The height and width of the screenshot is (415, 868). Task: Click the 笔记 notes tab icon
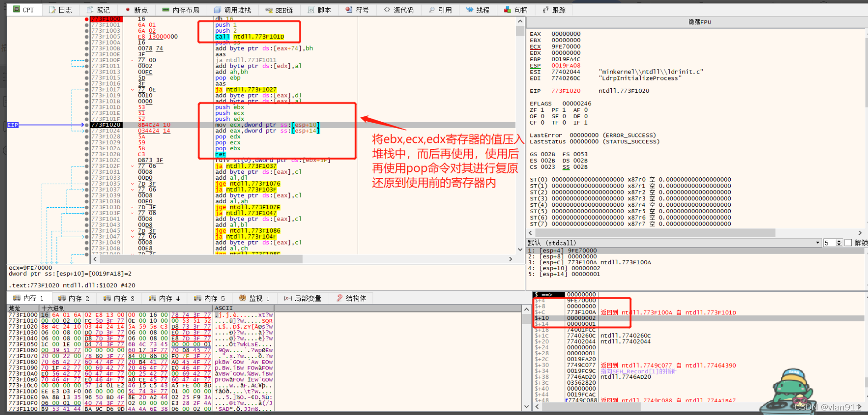coord(90,10)
